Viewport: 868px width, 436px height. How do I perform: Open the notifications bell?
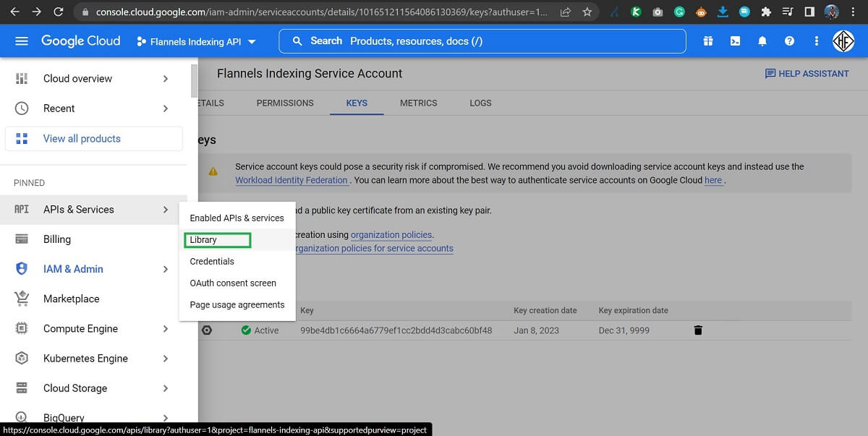click(x=762, y=41)
